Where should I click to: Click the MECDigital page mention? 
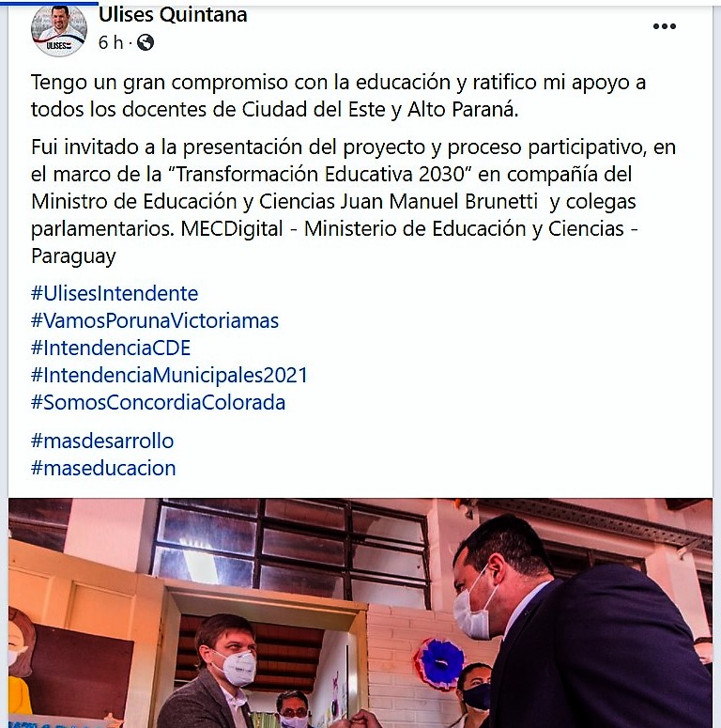click(232, 228)
